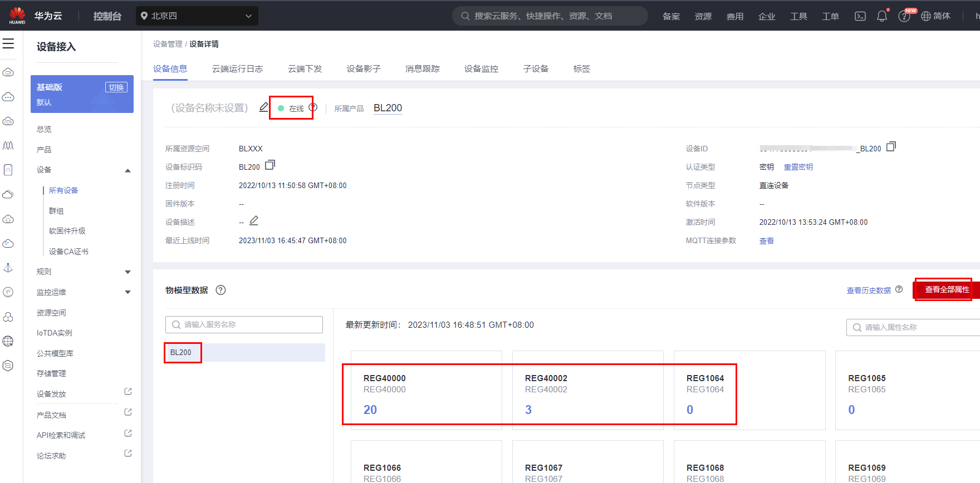Viewport: 980px width, 483px height.
Task: Open the hamburger service list menu
Action: pyautogui.click(x=8, y=43)
